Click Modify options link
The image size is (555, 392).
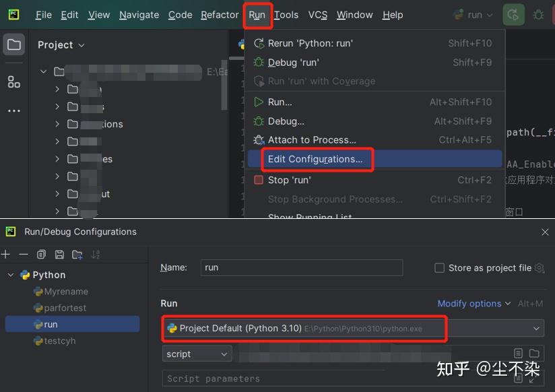click(x=469, y=304)
